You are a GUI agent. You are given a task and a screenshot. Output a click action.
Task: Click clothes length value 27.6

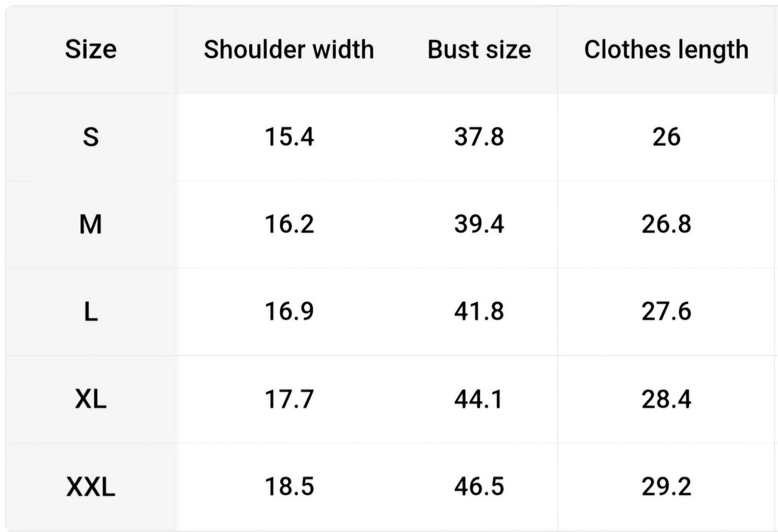pos(666,311)
